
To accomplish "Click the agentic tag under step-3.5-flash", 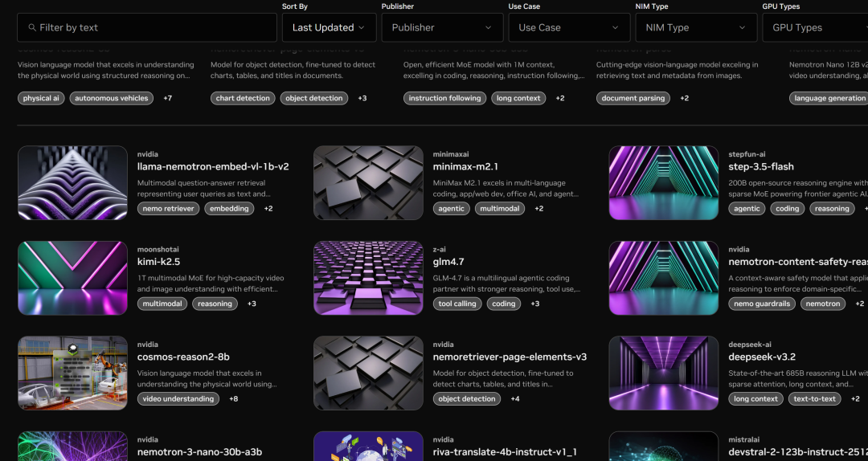I will [x=747, y=209].
